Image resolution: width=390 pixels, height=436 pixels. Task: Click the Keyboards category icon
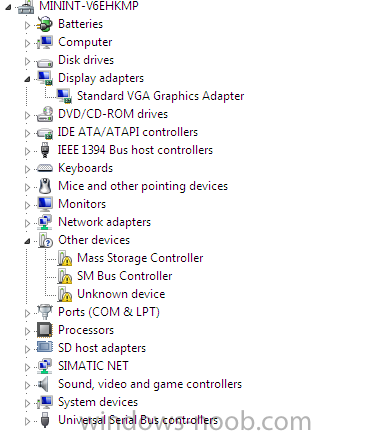pyautogui.click(x=45, y=168)
